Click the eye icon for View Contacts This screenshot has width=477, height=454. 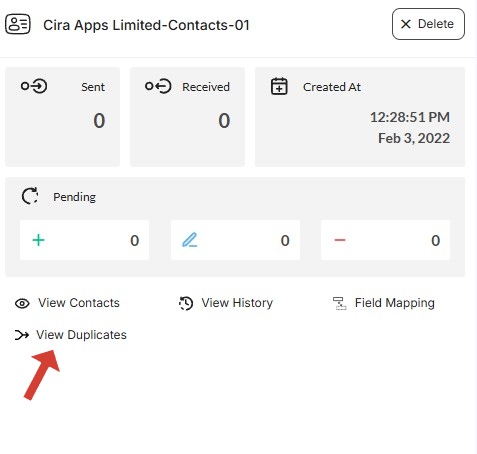22,303
